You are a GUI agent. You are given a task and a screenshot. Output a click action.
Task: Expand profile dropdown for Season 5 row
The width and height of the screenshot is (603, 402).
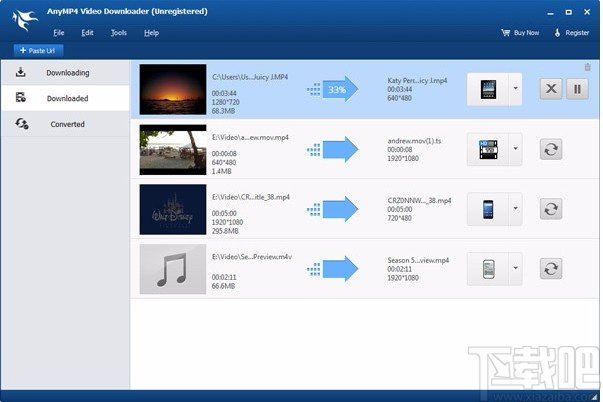(515, 269)
